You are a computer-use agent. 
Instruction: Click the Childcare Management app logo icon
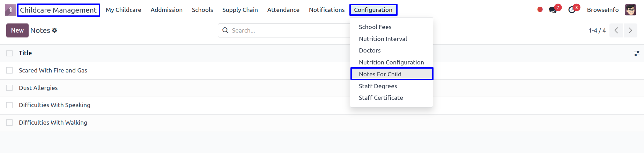10,10
